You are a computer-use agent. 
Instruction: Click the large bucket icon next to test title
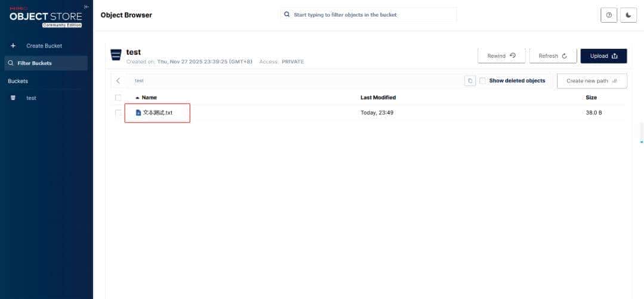coord(116,55)
